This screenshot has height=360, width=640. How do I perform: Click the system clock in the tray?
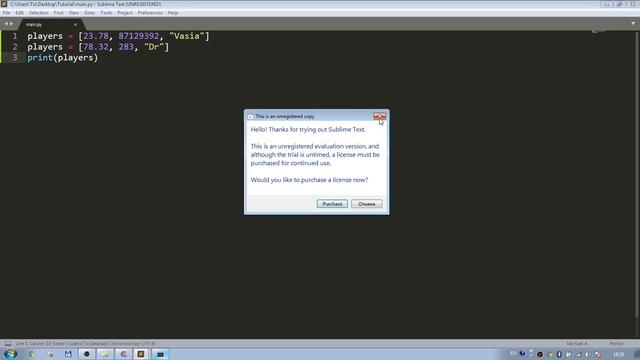click(619, 354)
